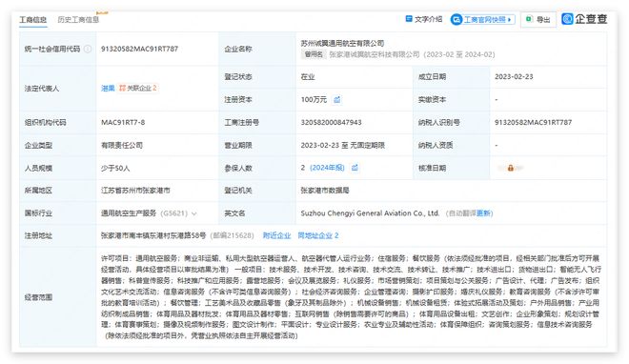Click the 国标行业 label
Image resolution: width=629 pixels, height=364 pixels.
(x=38, y=213)
